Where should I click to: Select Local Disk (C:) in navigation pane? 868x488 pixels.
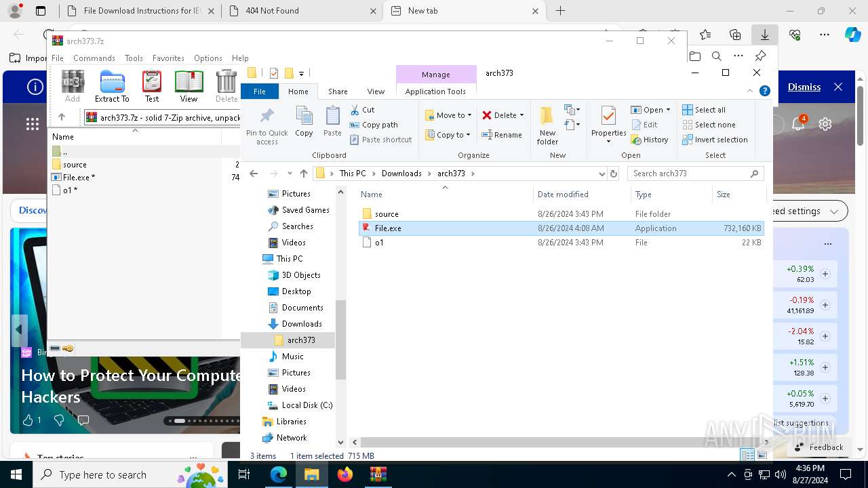click(307, 405)
